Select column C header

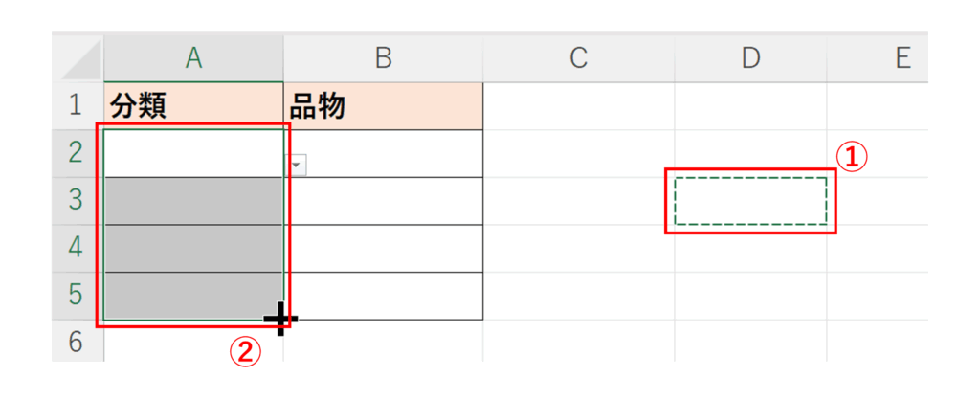pos(577,58)
